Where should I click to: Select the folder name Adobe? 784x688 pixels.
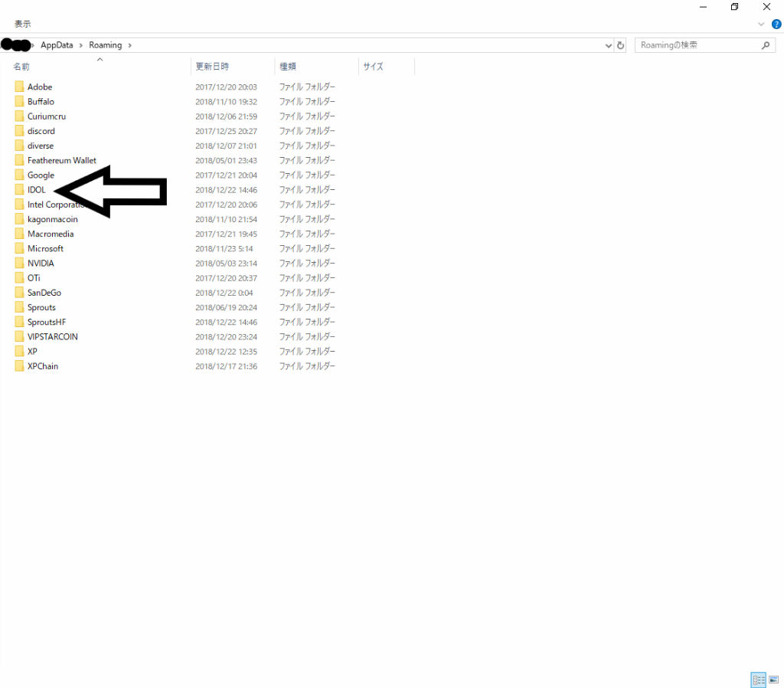[40, 87]
